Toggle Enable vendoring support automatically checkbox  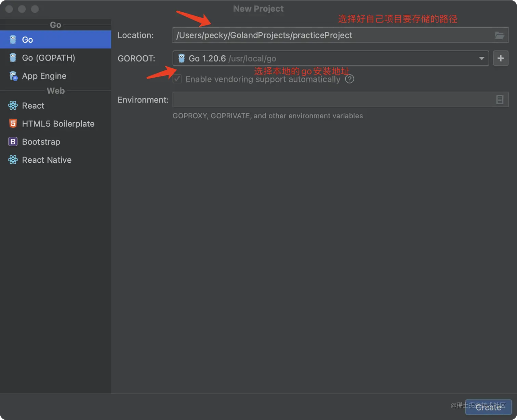point(177,79)
